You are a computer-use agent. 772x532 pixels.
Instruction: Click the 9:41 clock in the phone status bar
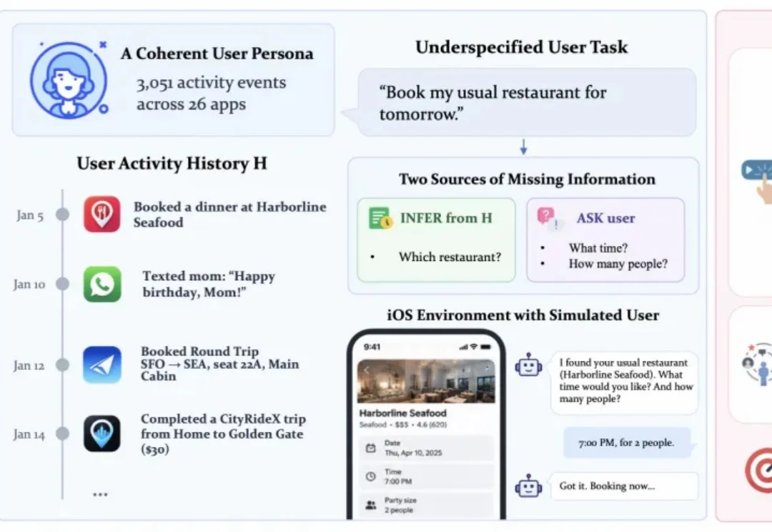pyautogui.click(x=372, y=347)
